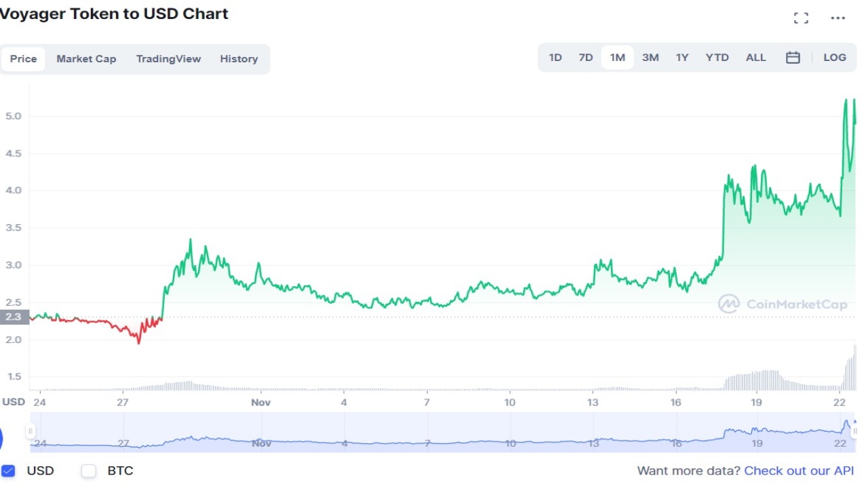This screenshot has width=868, height=488.
Task: Open the TradingView tab
Action: 168,59
